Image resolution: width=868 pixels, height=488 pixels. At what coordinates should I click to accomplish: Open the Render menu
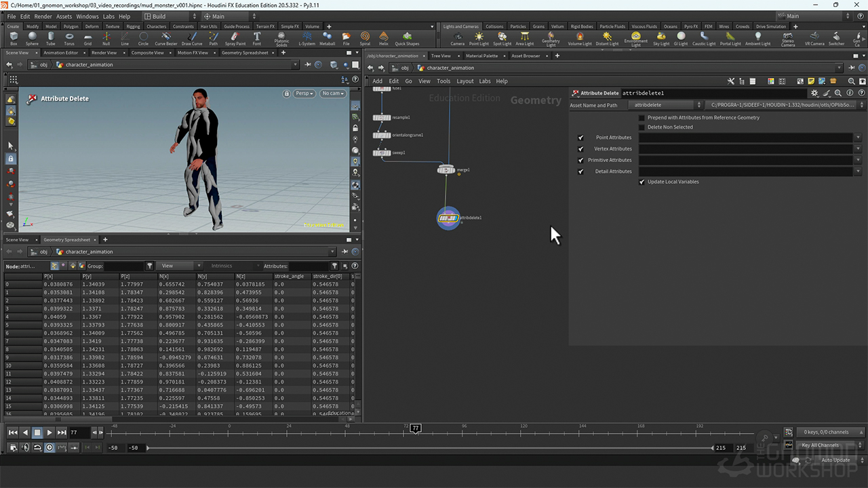(x=43, y=16)
